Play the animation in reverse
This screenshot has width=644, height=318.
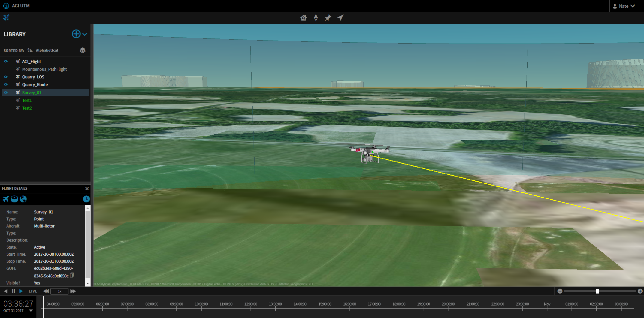(6, 291)
